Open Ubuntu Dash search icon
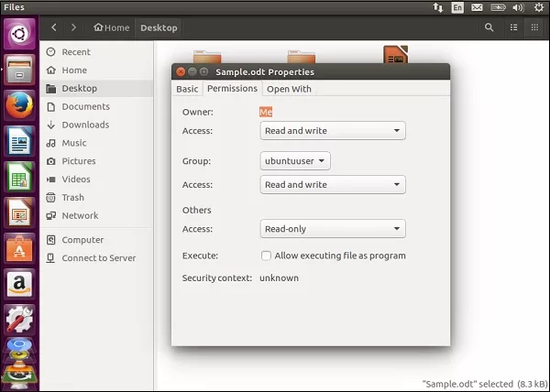550x392 pixels. [x=19, y=36]
